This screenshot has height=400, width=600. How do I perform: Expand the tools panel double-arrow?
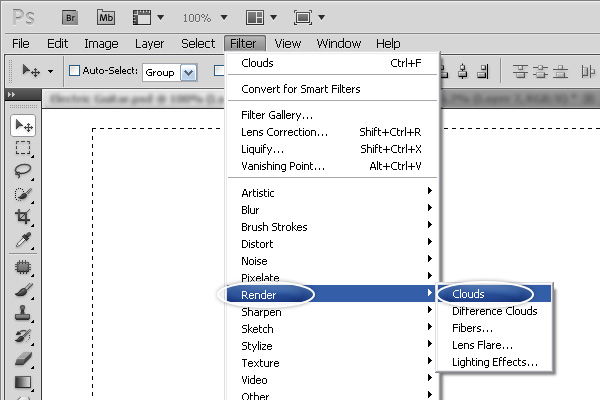click(11, 94)
